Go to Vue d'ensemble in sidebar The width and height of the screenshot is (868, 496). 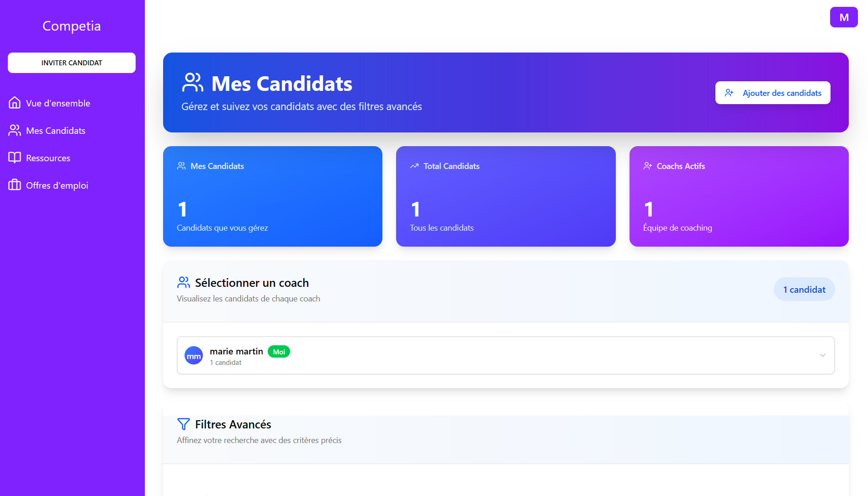58,103
